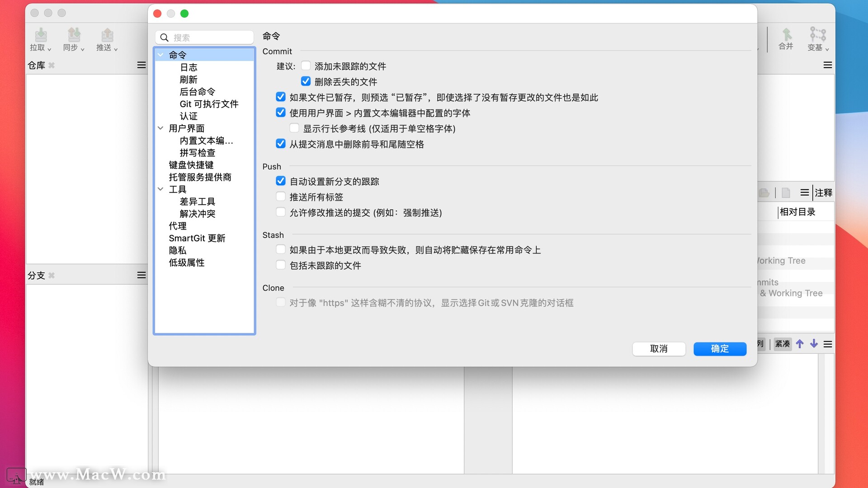Select 键盘快捷键 in preferences tree
868x488 pixels.
191,165
